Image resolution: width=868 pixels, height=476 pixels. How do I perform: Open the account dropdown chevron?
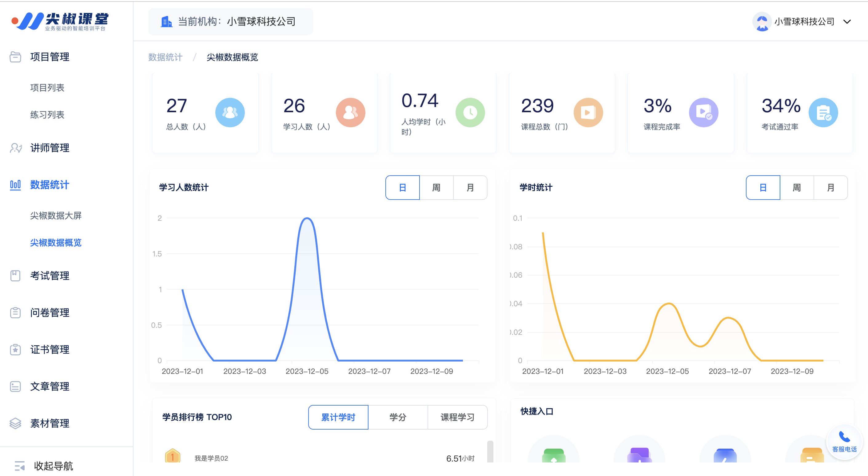point(847,22)
